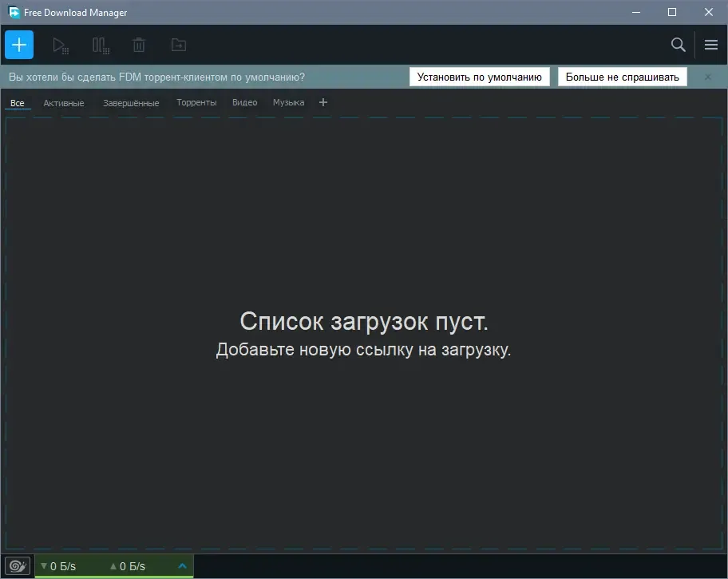Screen dimensions: 728x579
Task: Open search with magnifier icon
Action: (679, 45)
